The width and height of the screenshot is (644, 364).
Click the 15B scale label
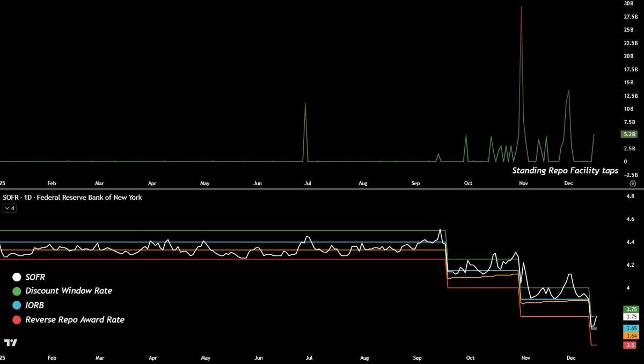click(x=629, y=82)
